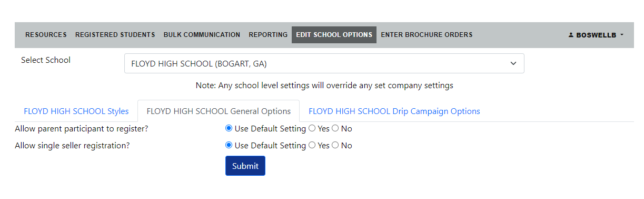Click the Submit button
This screenshot has width=644, height=199.
(x=245, y=166)
